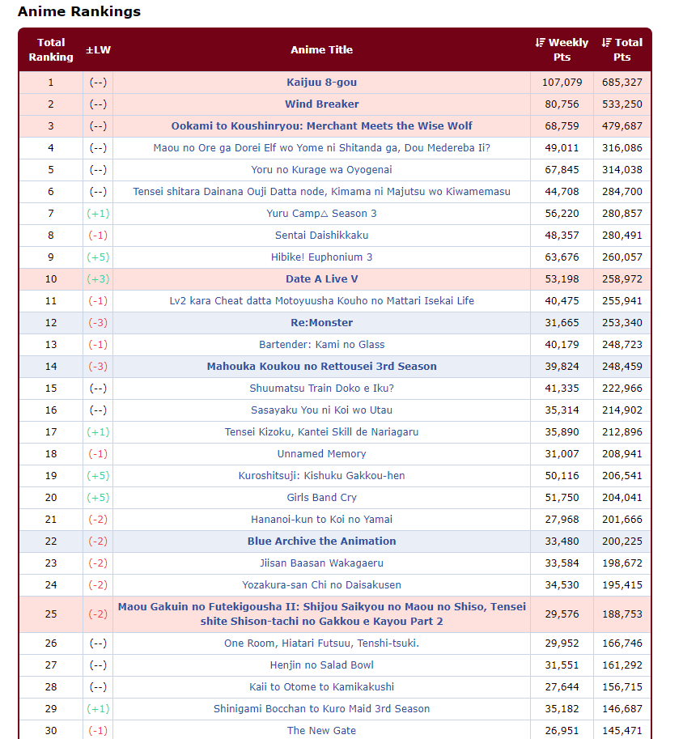
Task: Open Girls Band Cry title link
Action: click(x=322, y=498)
